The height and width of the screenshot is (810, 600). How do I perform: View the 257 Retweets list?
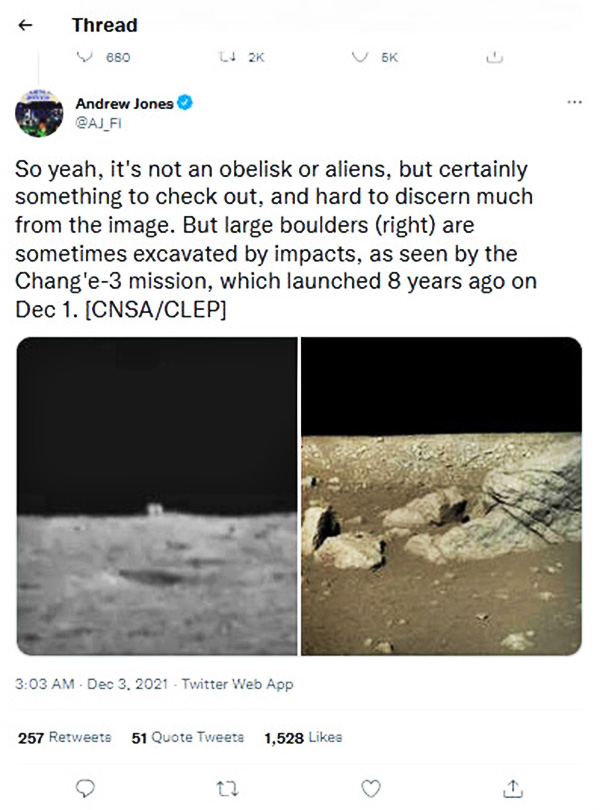click(x=64, y=737)
